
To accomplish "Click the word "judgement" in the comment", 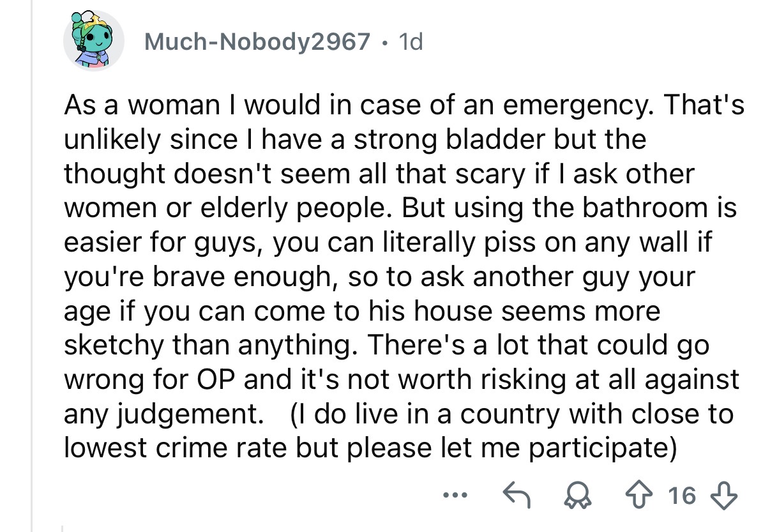I will click(185, 414).
